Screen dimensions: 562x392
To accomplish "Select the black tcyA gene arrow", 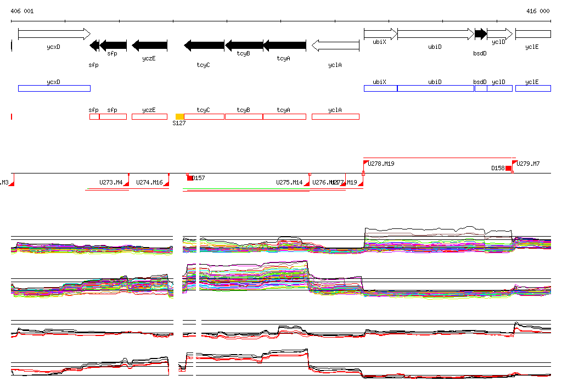I will point(285,46).
